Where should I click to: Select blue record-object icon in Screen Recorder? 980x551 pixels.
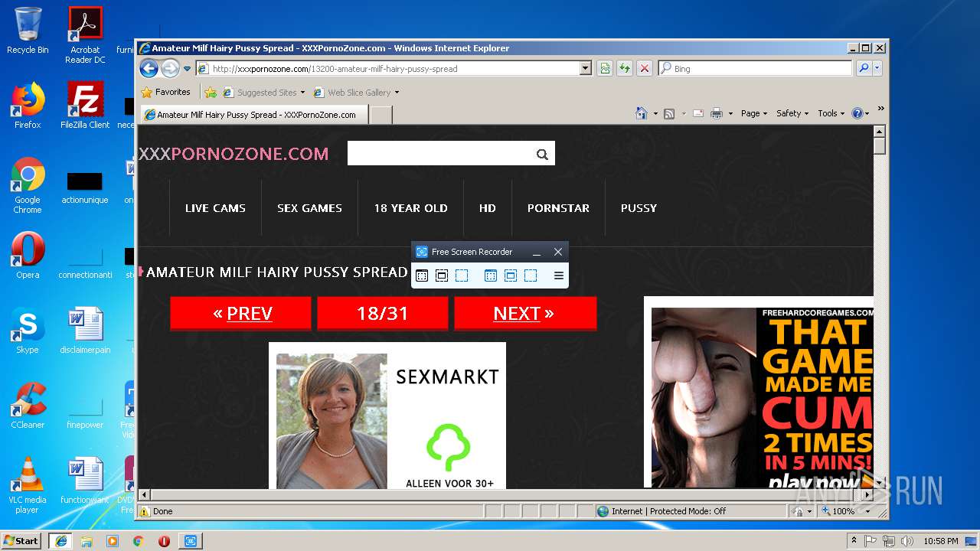point(511,275)
